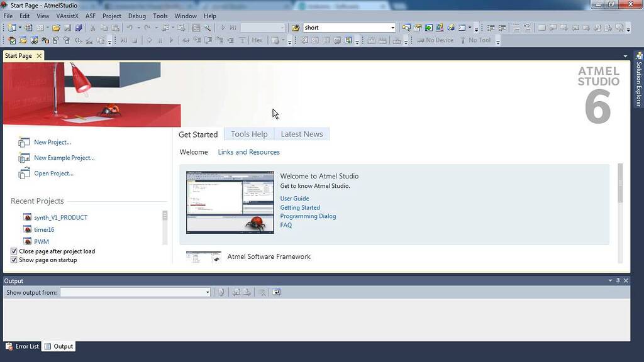Disable 'Show page on startup'

(x=14, y=260)
